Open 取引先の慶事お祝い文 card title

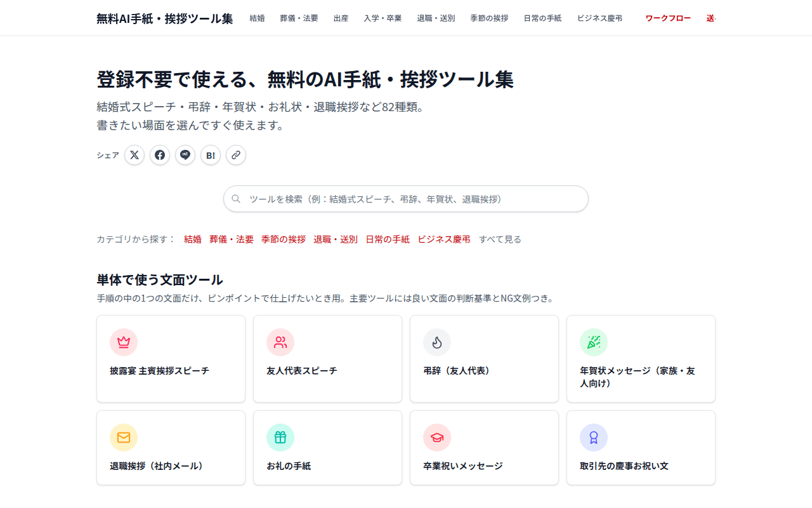click(x=624, y=466)
